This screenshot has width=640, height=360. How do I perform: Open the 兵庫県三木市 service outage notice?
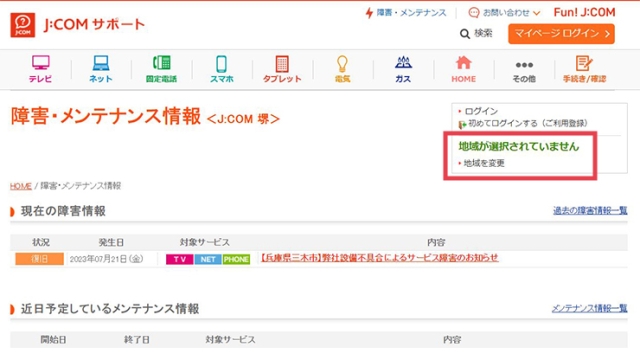[x=380, y=258]
